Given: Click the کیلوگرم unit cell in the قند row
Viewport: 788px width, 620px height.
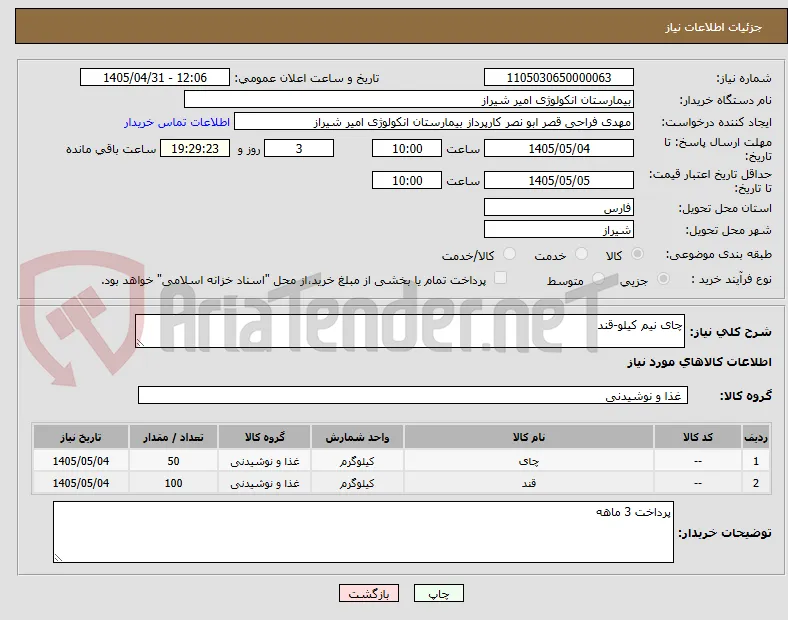Looking at the screenshot, I should point(357,483).
